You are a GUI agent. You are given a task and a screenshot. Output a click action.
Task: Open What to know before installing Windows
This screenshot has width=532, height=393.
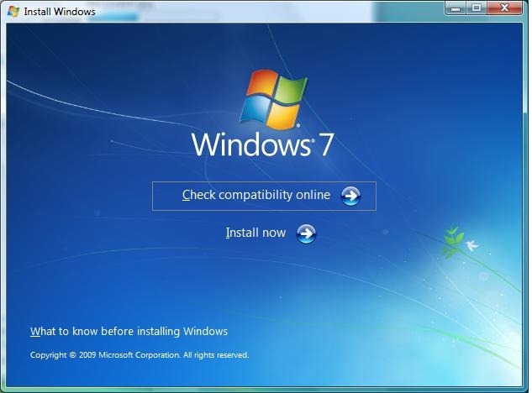click(x=129, y=331)
